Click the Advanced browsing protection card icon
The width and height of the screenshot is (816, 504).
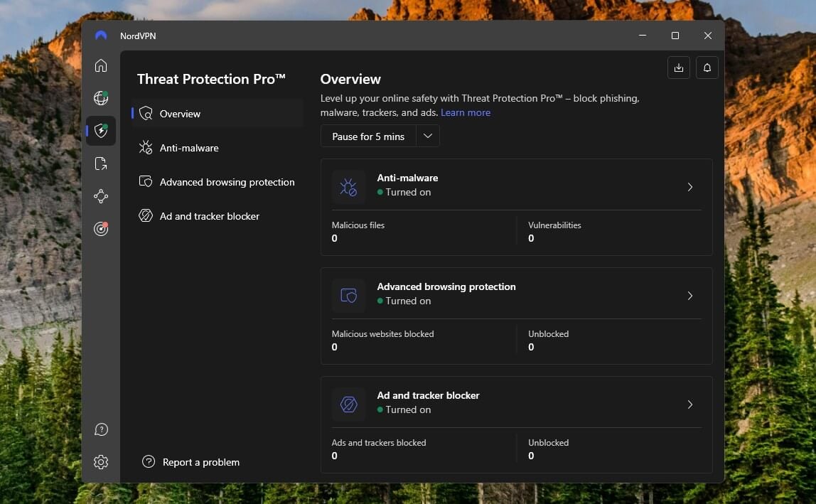[x=348, y=295]
